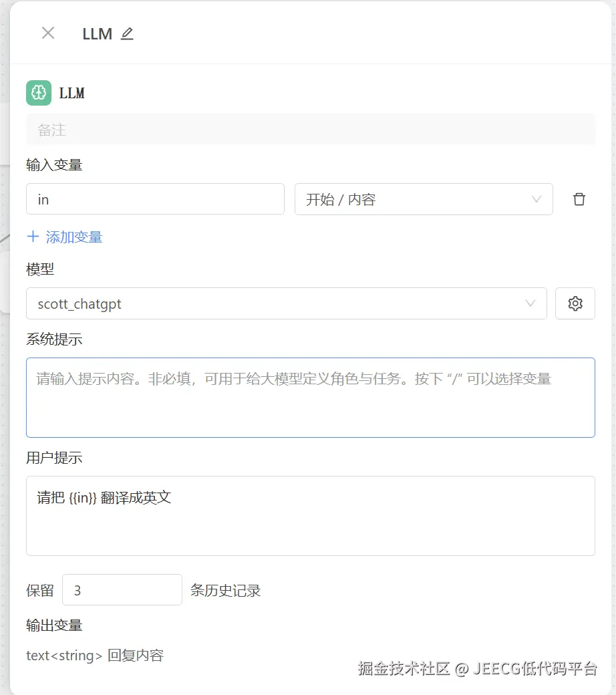616x695 pixels.
Task: Expand the model list using its chevron arrow
Action: pyautogui.click(x=530, y=303)
